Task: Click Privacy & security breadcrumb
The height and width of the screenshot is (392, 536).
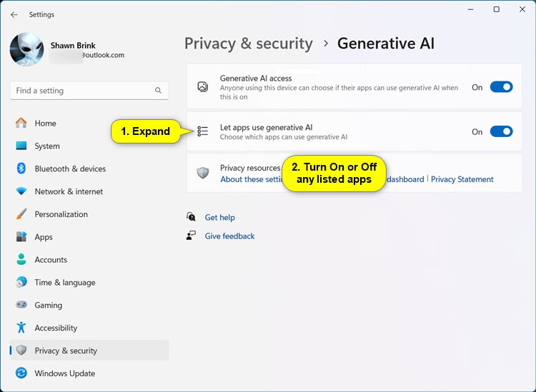Action: coord(248,44)
